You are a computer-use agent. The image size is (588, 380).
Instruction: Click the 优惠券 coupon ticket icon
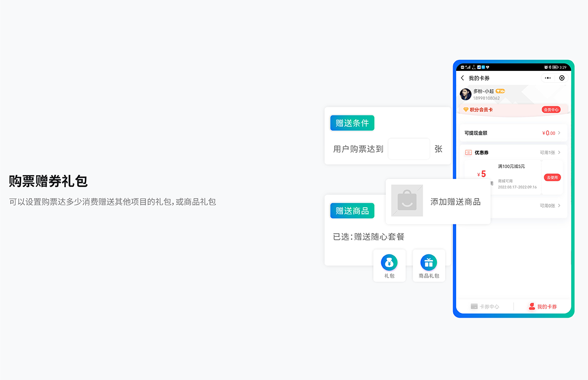(468, 153)
